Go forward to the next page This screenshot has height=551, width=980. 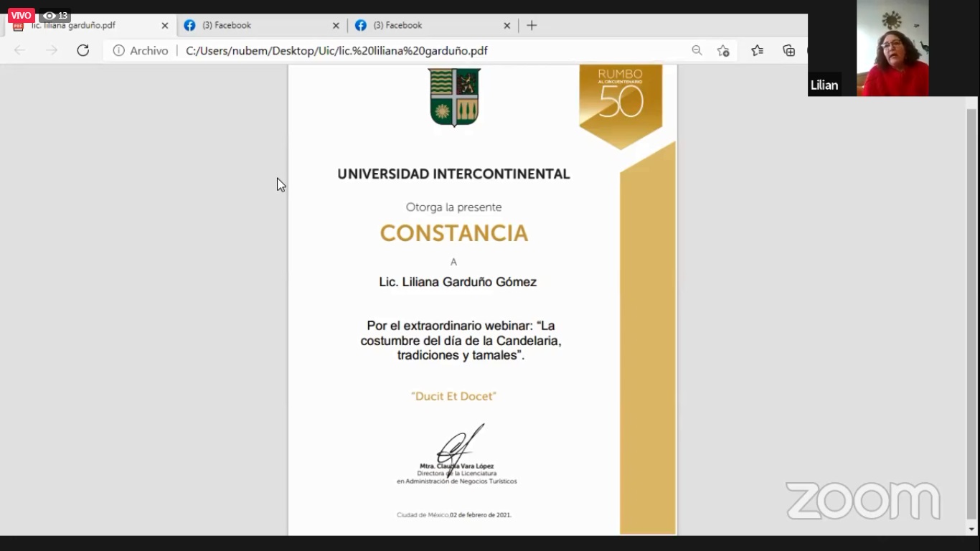click(52, 50)
